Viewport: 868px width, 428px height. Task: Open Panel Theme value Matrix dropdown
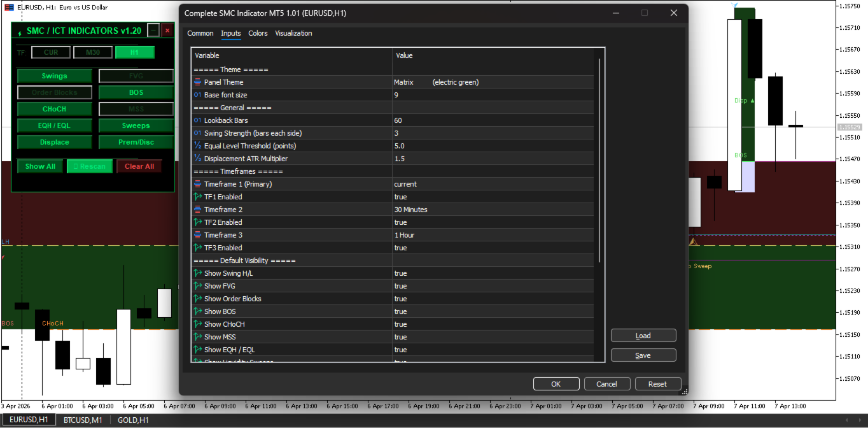(493, 82)
